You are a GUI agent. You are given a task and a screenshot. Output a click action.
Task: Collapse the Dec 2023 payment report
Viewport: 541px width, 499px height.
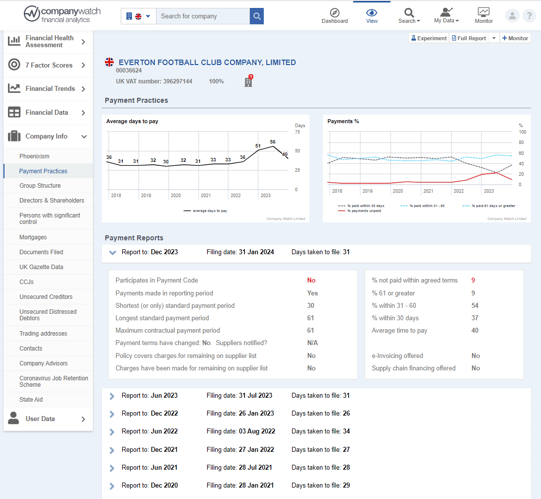coord(112,252)
